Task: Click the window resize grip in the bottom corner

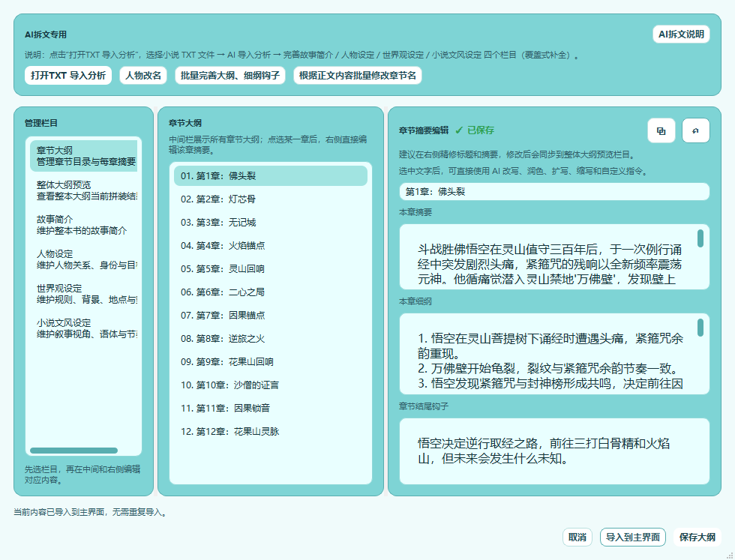Action: (729, 556)
